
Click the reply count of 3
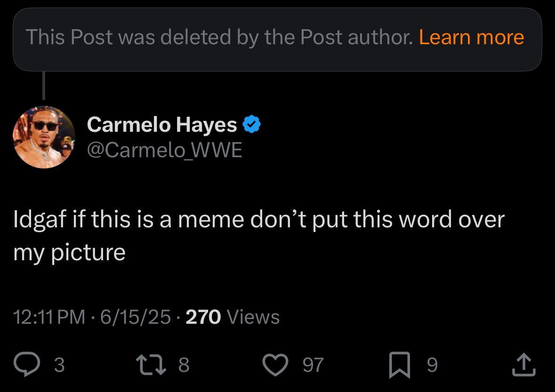(x=59, y=365)
